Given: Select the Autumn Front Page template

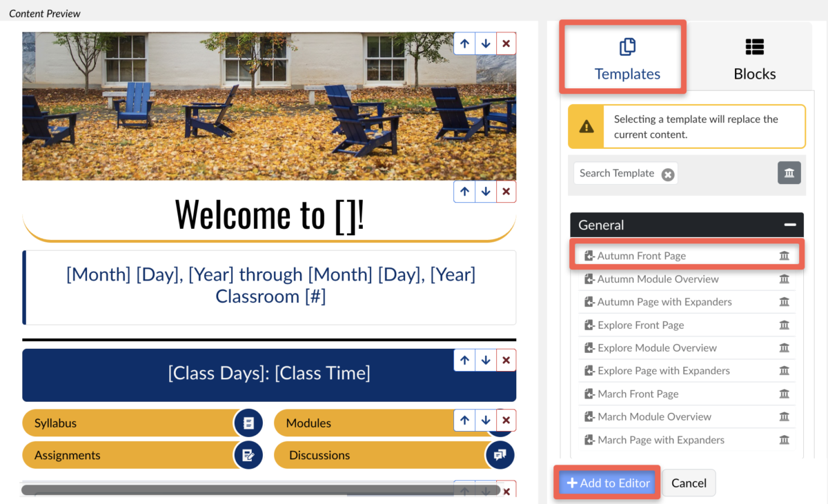Looking at the screenshot, I should [641, 256].
